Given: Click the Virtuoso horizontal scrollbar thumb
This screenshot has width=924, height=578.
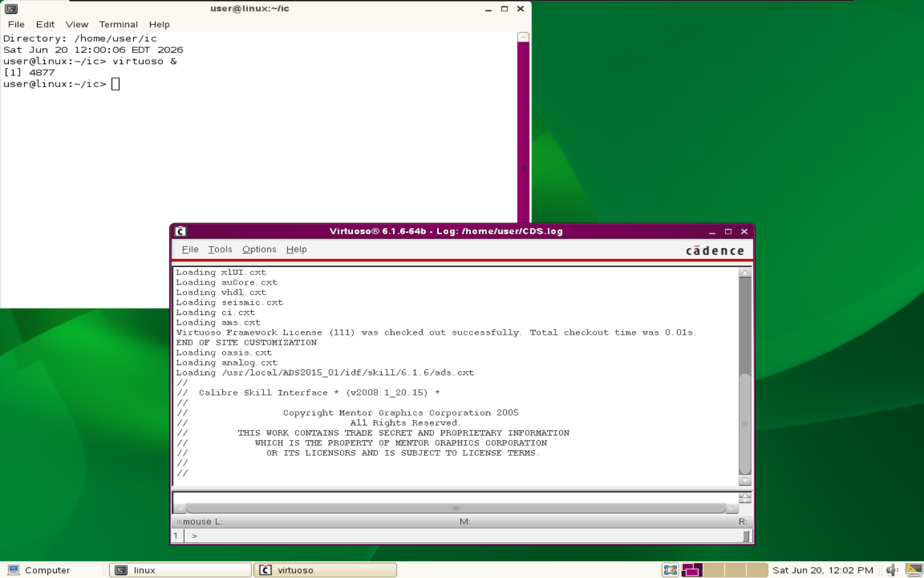Looking at the screenshot, I should (456, 508).
